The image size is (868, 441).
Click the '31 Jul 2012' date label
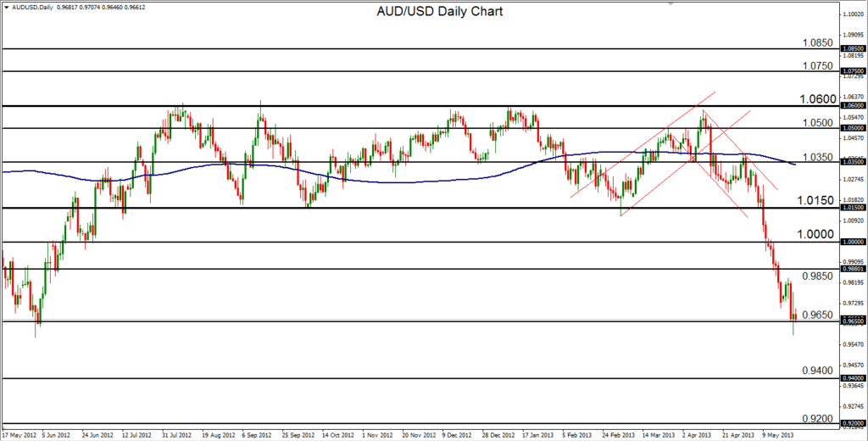(x=175, y=436)
